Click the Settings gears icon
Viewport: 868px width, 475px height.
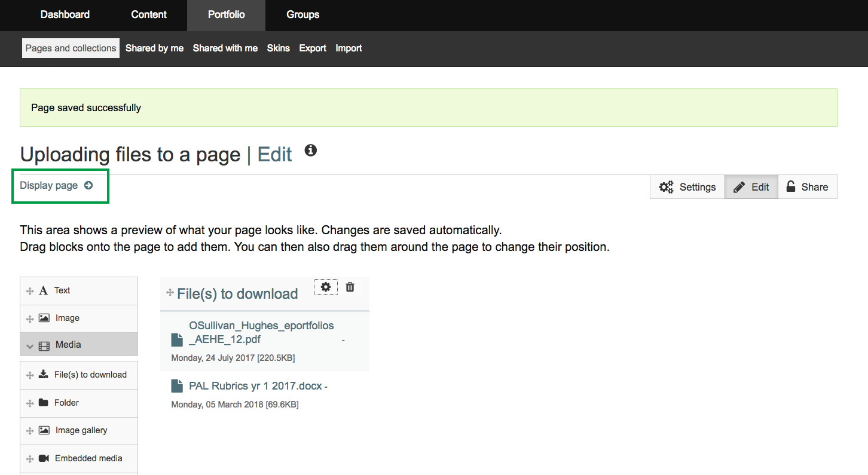tap(666, 187)
